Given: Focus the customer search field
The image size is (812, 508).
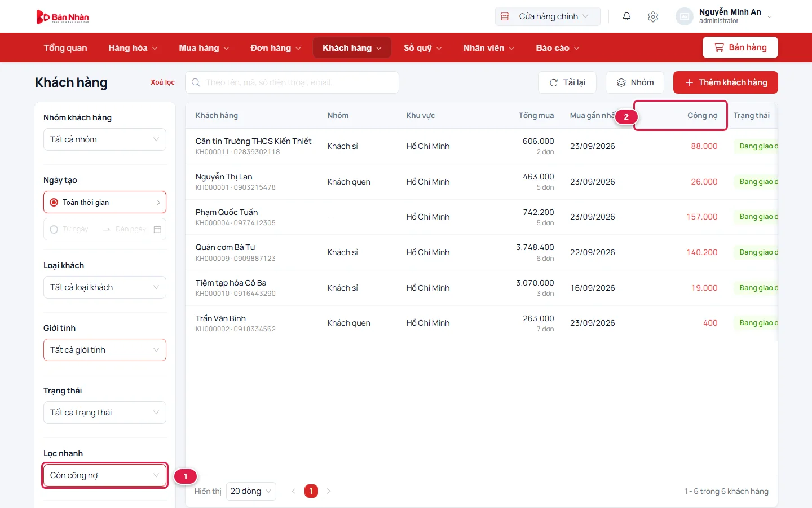Looking at the screenshot, I should tap(292, 82).
